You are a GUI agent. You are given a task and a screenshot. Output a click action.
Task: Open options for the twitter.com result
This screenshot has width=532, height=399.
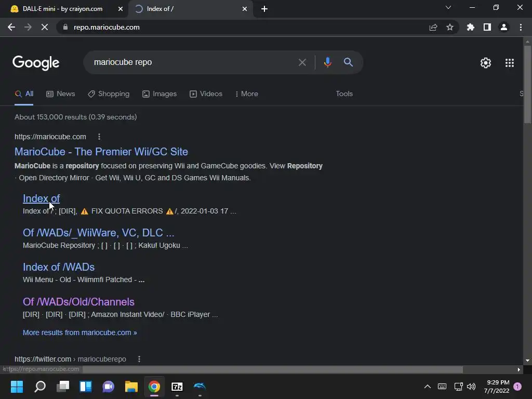[139, 359]
